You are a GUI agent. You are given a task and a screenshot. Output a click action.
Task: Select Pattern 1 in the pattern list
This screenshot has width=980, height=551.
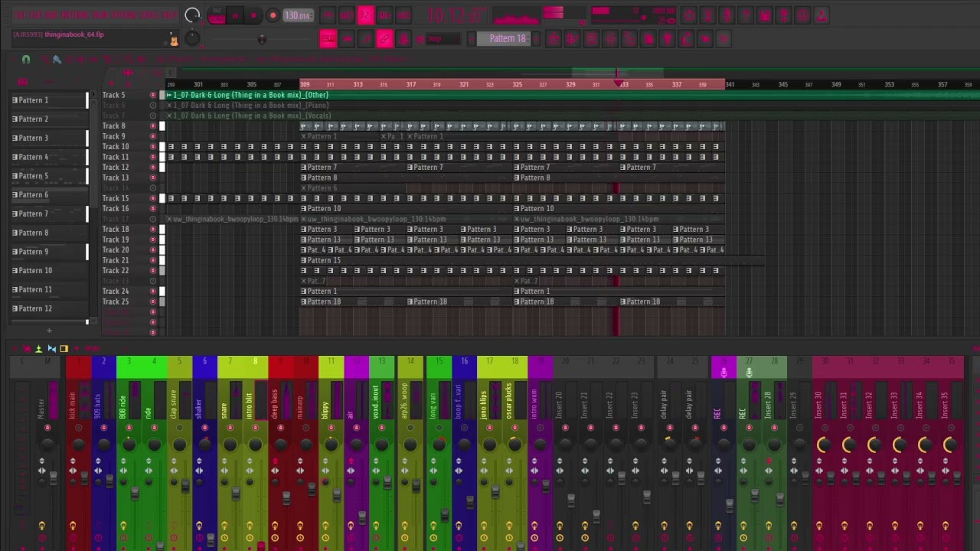click(49, 100)
